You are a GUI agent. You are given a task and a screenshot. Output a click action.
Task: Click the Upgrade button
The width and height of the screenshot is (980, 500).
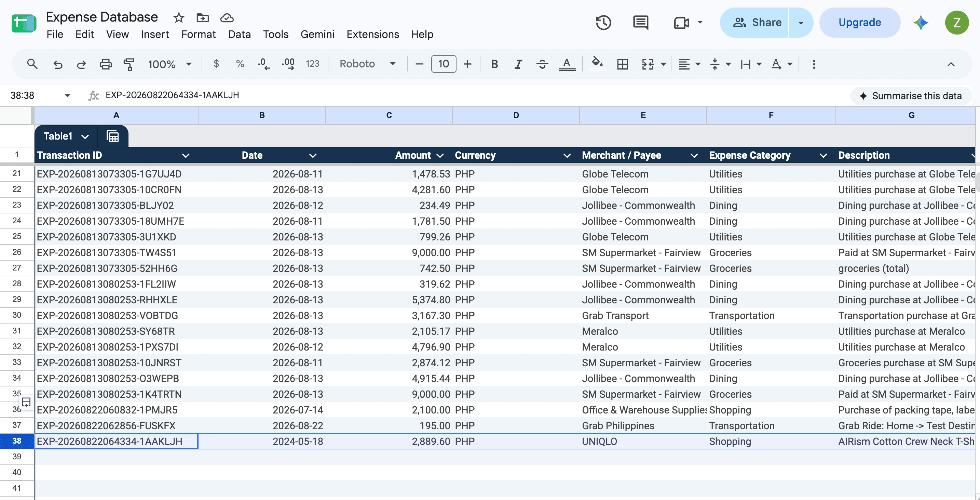coord(860,23)
